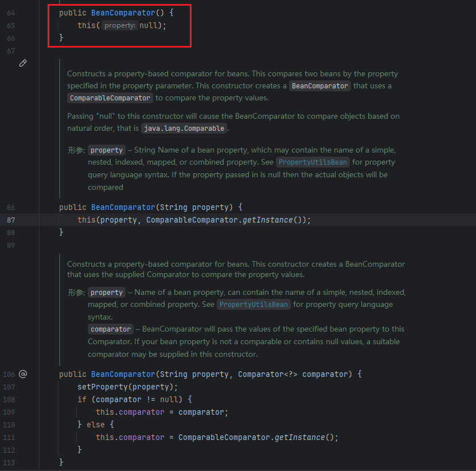Click the ComparableComparator reference in the doc comment
Viewport: 476px width, 471px height.
[x=110, y=98]
